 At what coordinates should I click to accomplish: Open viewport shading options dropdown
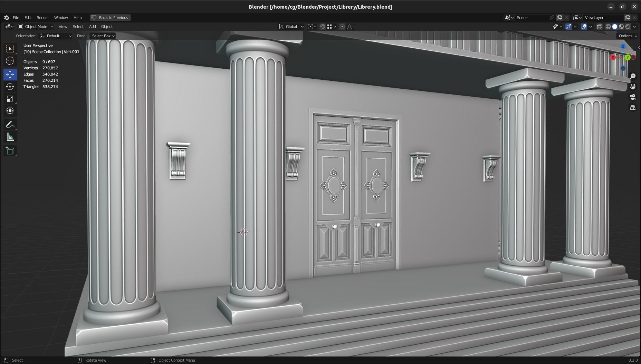point(635,27)
